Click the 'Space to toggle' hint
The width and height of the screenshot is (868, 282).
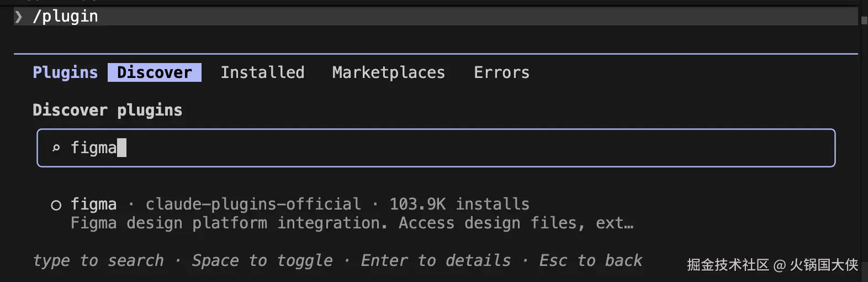point(262,260)
